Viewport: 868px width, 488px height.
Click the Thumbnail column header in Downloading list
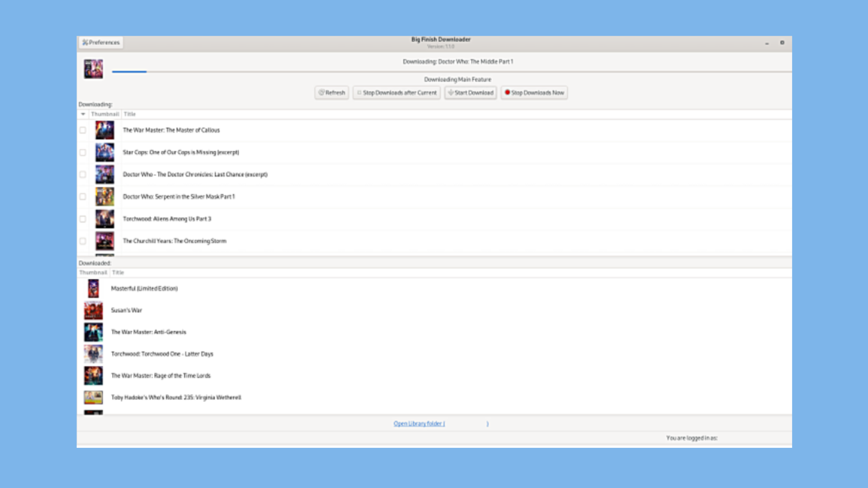point(105,114)
